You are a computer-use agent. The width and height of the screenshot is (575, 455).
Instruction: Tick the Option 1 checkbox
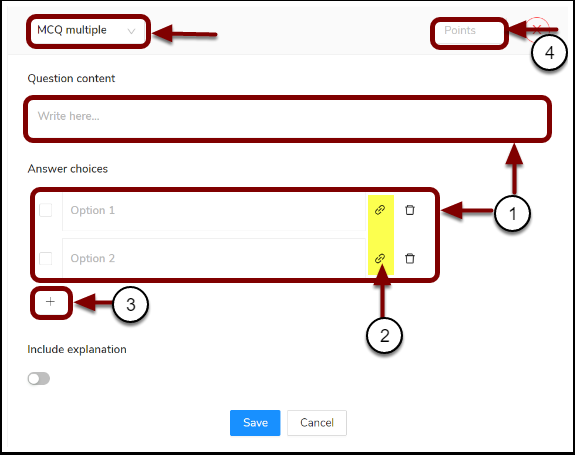[45, 210]
